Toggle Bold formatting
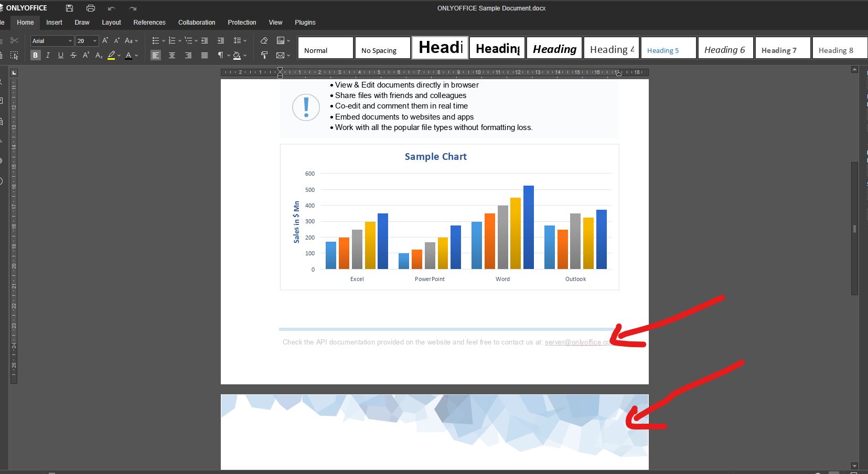Image resolution: width=868 pixels, height=474 pixels. coord(36,55)
